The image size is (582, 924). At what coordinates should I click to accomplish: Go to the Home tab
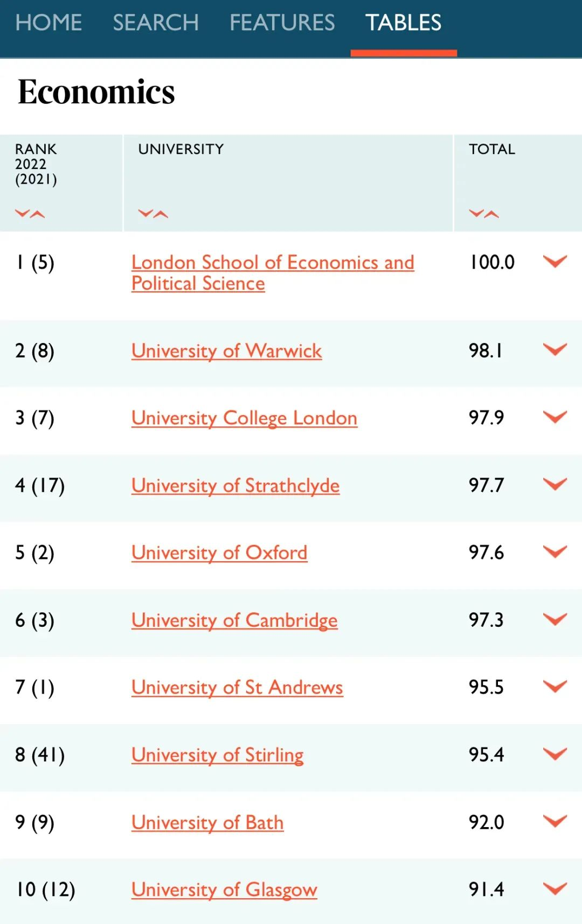(x=48, y=23)
